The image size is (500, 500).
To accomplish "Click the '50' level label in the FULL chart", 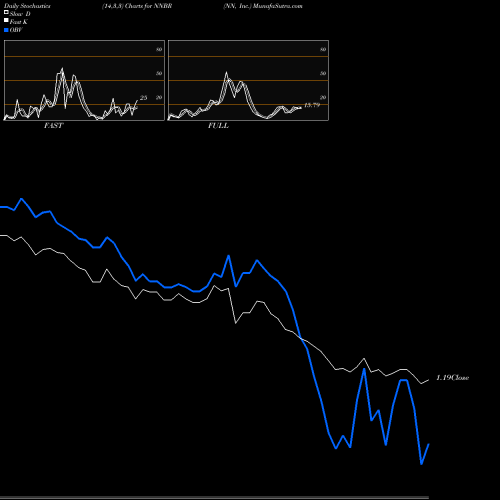I will pos(323,73).
